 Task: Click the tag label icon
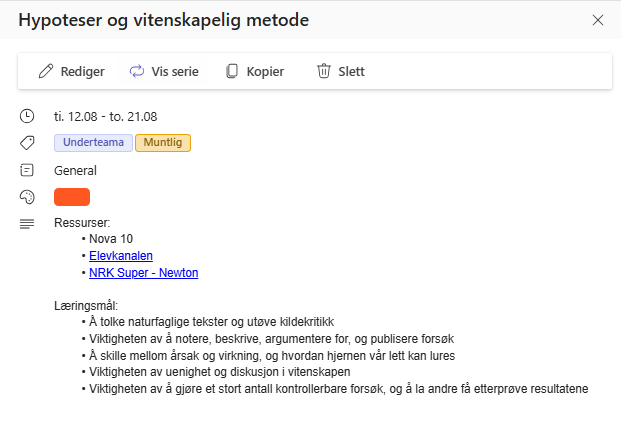[x=27, y=143]
